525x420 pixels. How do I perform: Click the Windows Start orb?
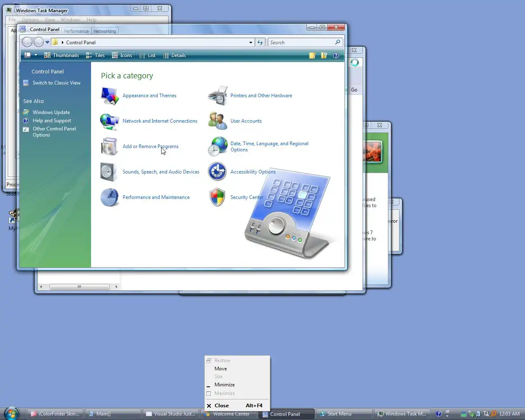(x=11, y=413)
